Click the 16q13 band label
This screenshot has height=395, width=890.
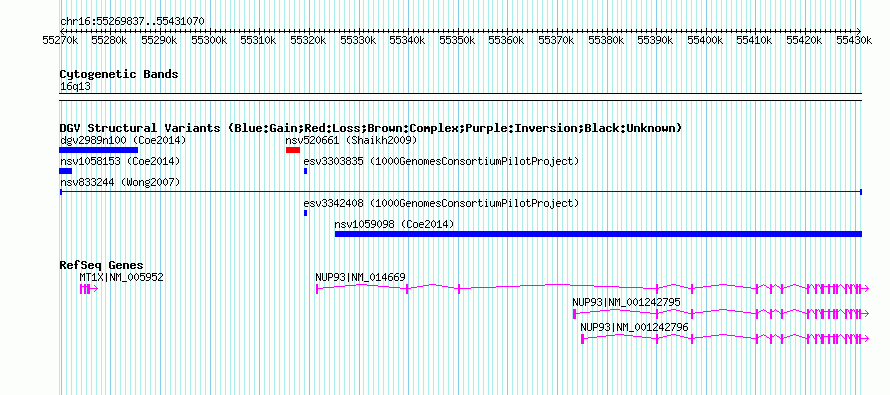click(75, 87)
